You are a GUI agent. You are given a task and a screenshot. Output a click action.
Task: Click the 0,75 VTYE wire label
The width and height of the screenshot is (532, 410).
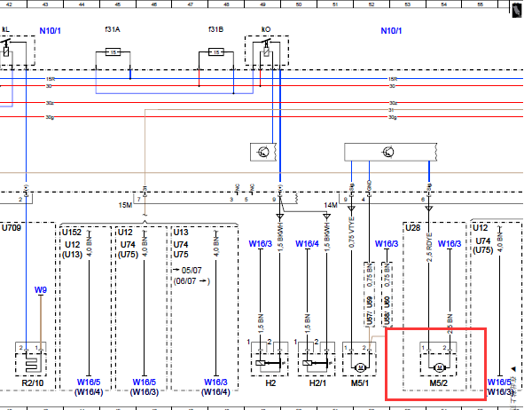pyautogui.click(x=351, y=232)
